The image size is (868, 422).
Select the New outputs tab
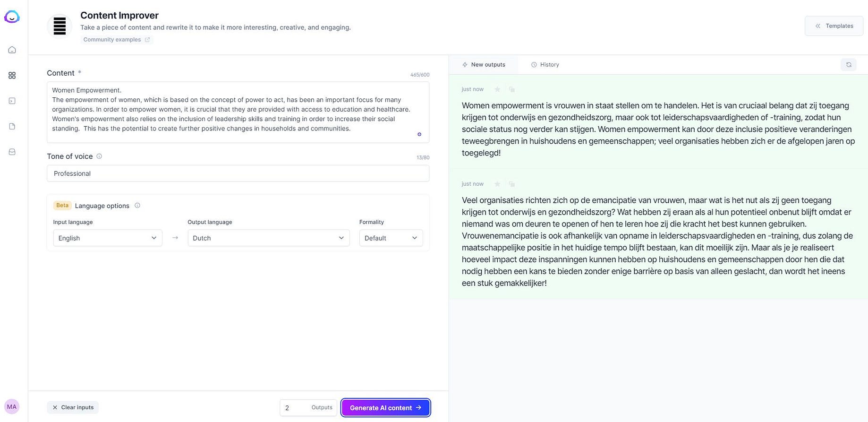(484, 65)
